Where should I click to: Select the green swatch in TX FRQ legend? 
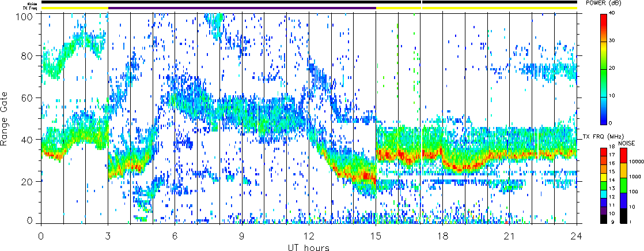(604, 186)
